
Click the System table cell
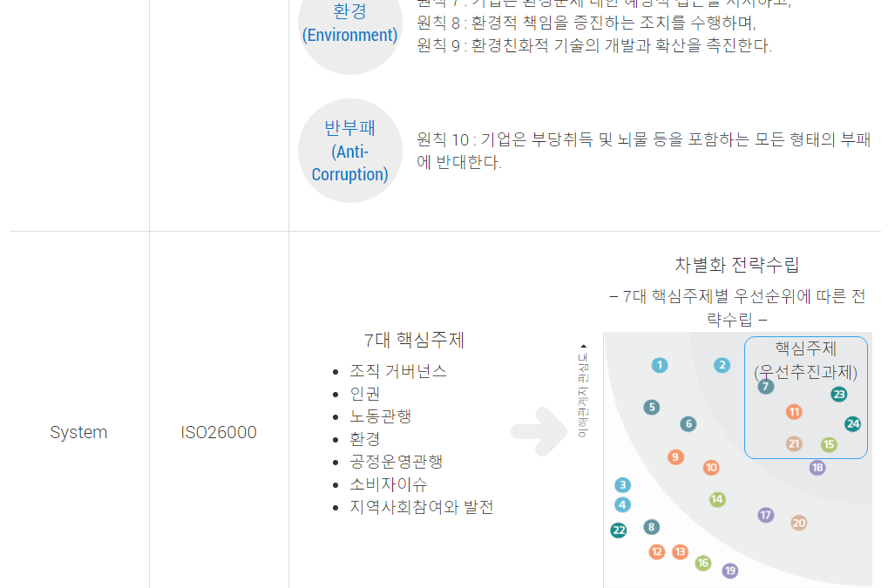coord(78,432)
